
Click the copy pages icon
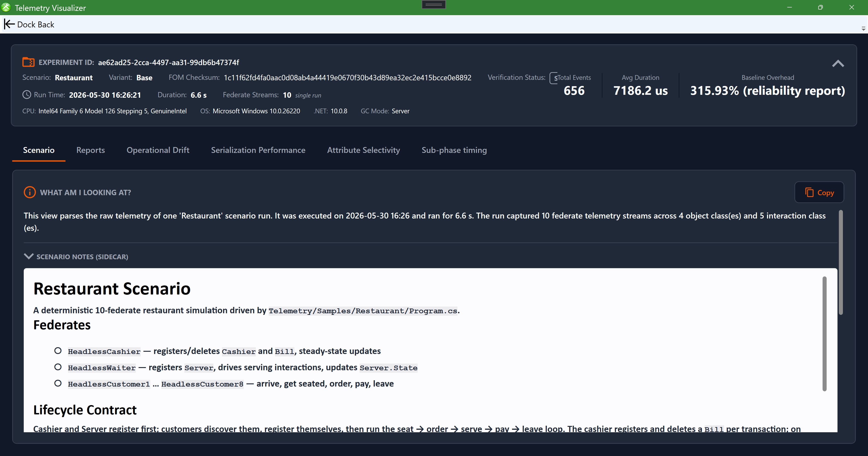[809, 192]
